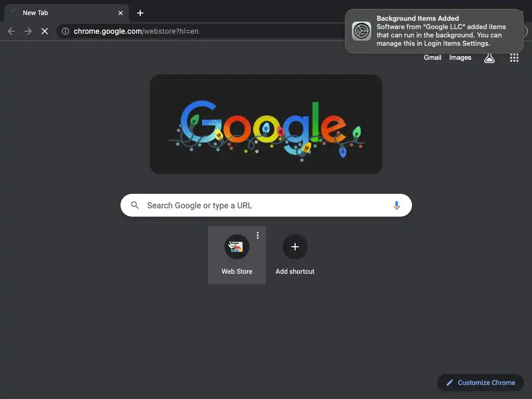Screen dimensions: 532x399
Task: Open Search Labs flask icon
Action: [x=489, y=58]
